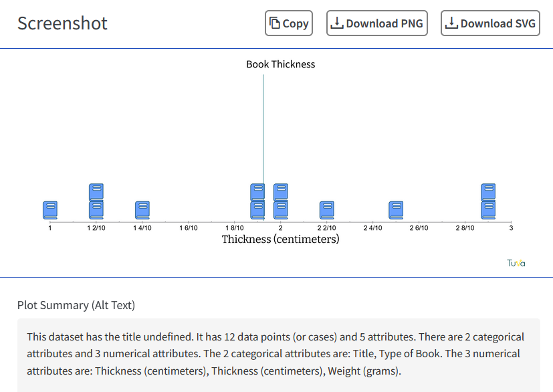Select the bottom book stacked at tick 2
This screenshot has height=392, width=553.
pyautogui.click(x=281, y=210)
